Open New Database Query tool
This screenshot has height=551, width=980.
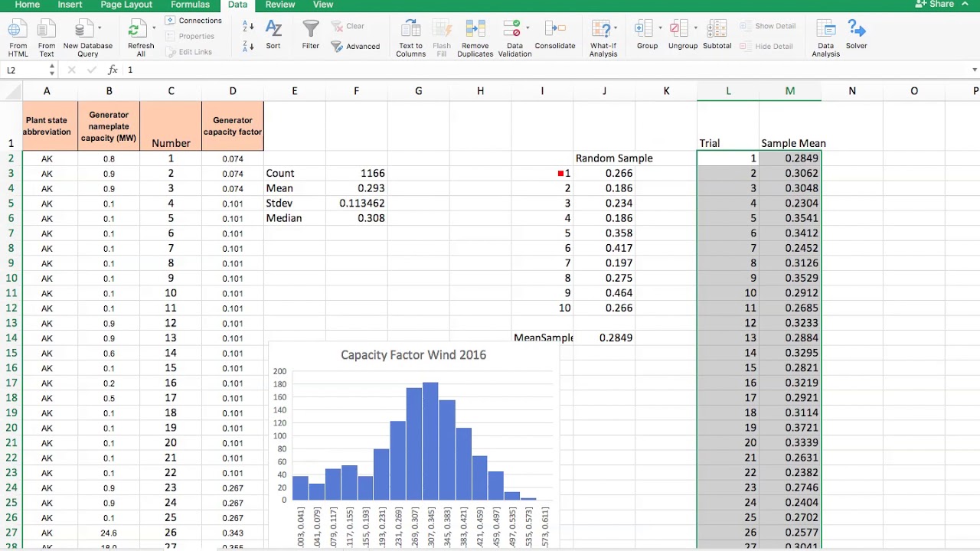click(83, 31)
